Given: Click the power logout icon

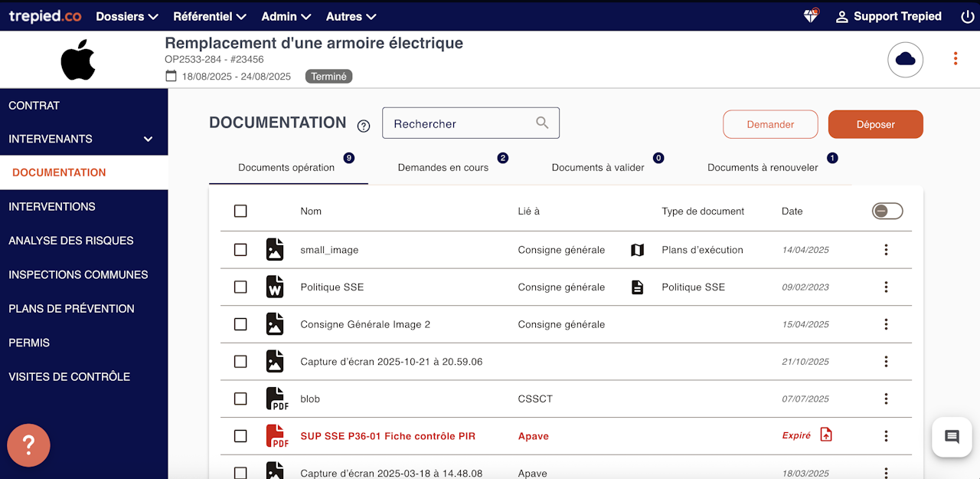Looking at the screenshot, I should pos(967,16).
